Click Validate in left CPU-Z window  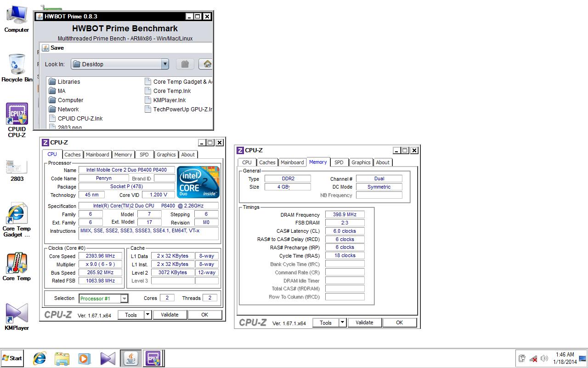click(170, 315)
